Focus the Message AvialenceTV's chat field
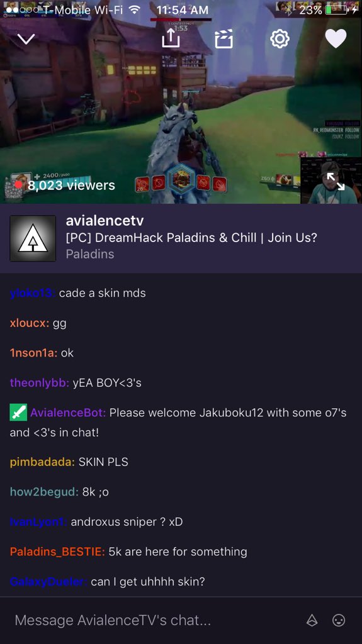Viewport: 362px width, 644px height. (x=156, y=620)
